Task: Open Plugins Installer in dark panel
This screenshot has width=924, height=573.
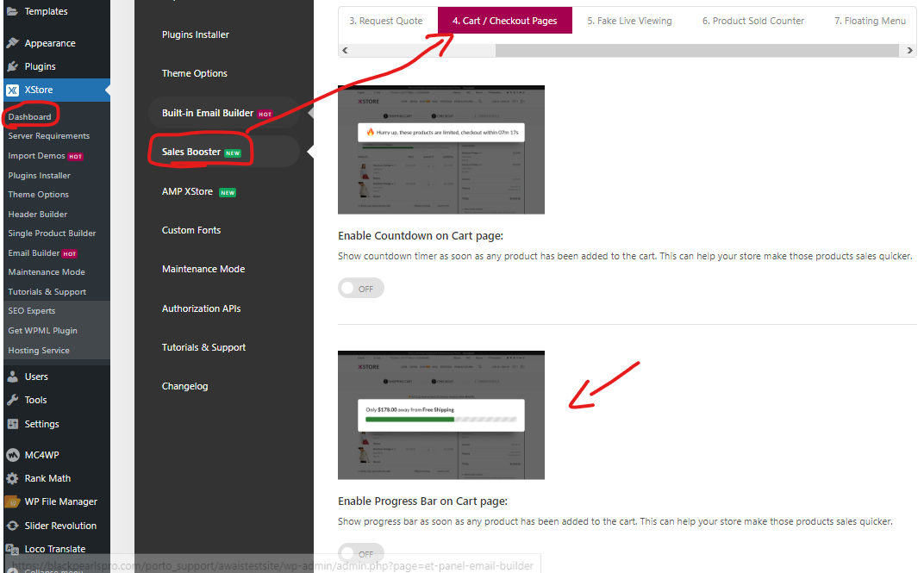Action: pyautogui.click(x=196, y=34)
